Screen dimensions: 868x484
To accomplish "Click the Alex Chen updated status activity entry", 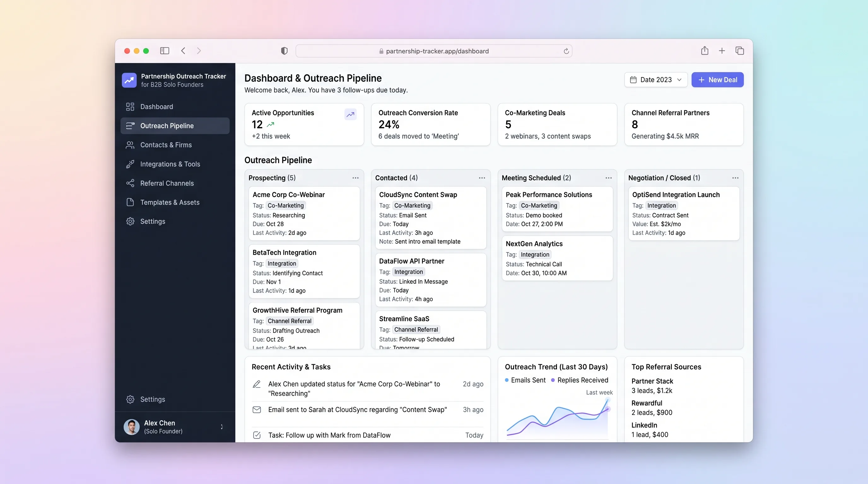I will pos(367,389).
